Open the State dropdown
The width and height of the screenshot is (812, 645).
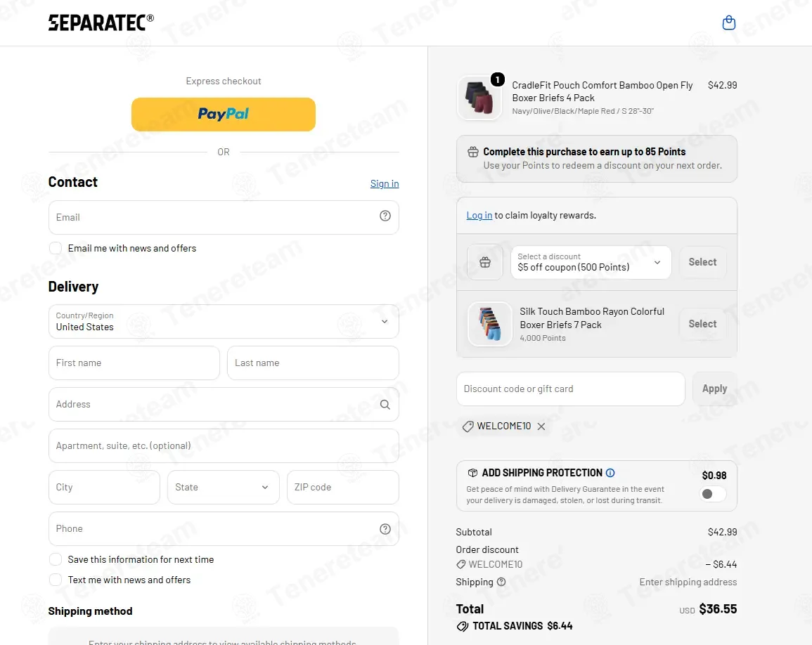pyautogui.click(x=223, y=487)
